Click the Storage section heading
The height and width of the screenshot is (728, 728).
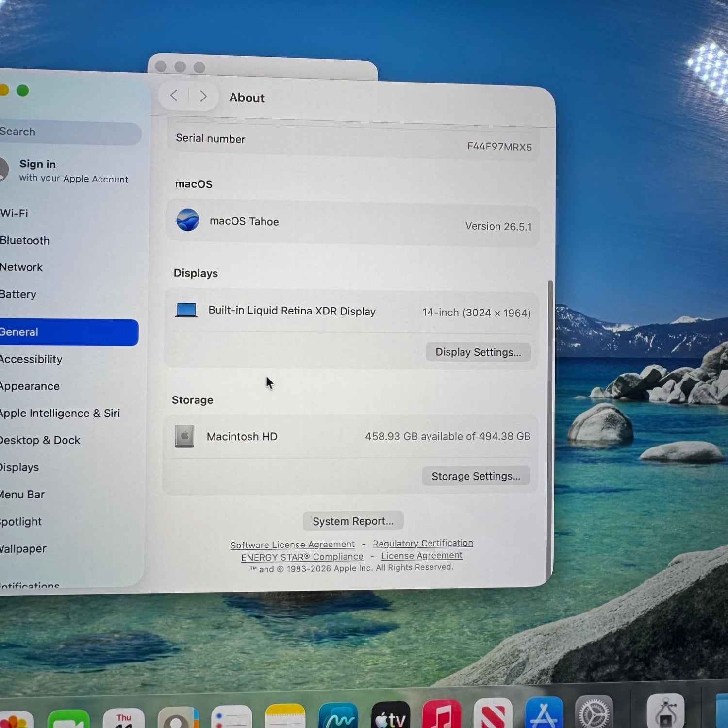point(192,400)
